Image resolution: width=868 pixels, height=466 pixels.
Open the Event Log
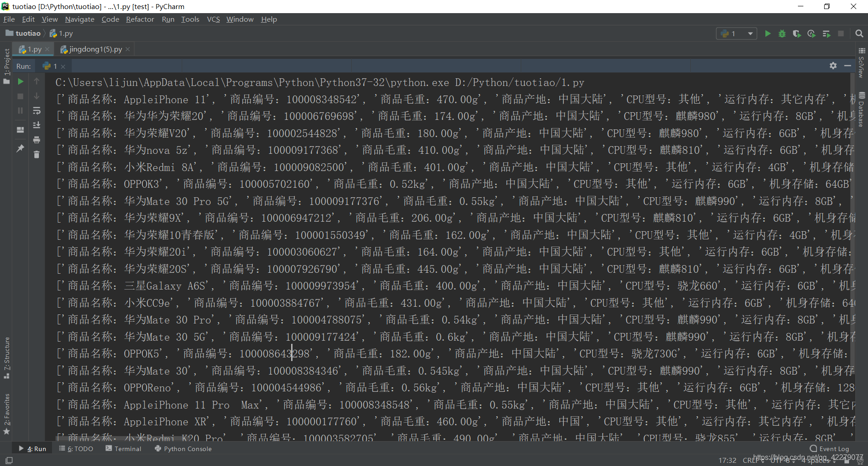(x=830, y=449)
